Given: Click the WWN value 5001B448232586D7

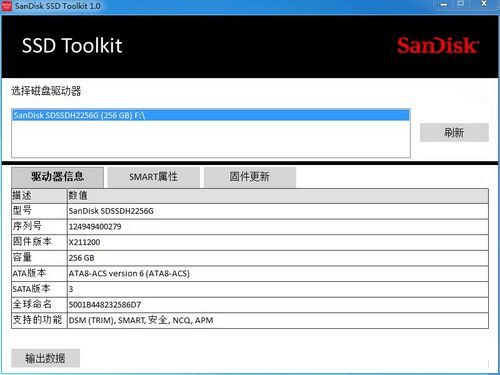Looking at the screenshot, I should [x=105, y=305].
